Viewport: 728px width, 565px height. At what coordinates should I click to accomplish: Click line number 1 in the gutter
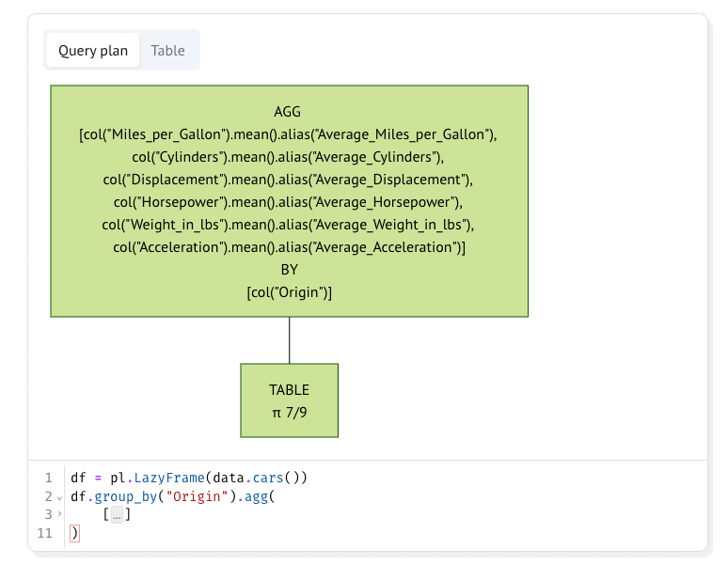(x=48, y=478)
